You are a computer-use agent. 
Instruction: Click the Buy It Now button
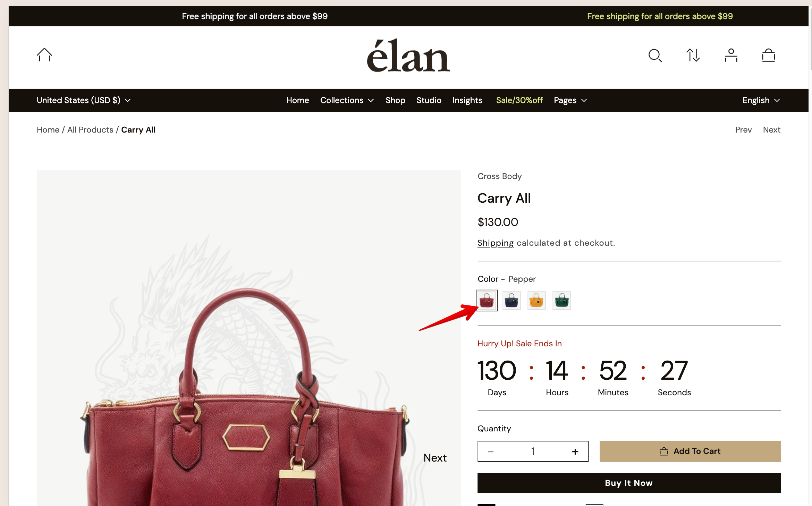(629, 483)
